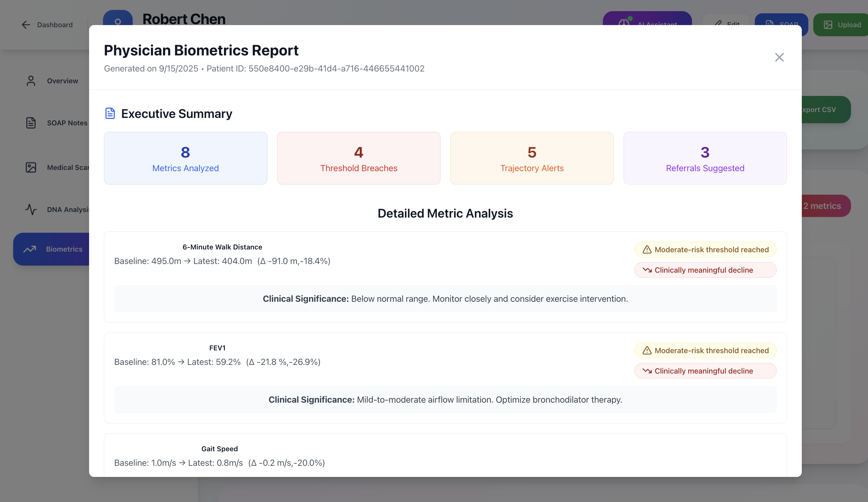Click the Trajectory Alerts summary card
Image resolution: width=868 pixels, height=502 pixels.
click(x=532, y=158)
